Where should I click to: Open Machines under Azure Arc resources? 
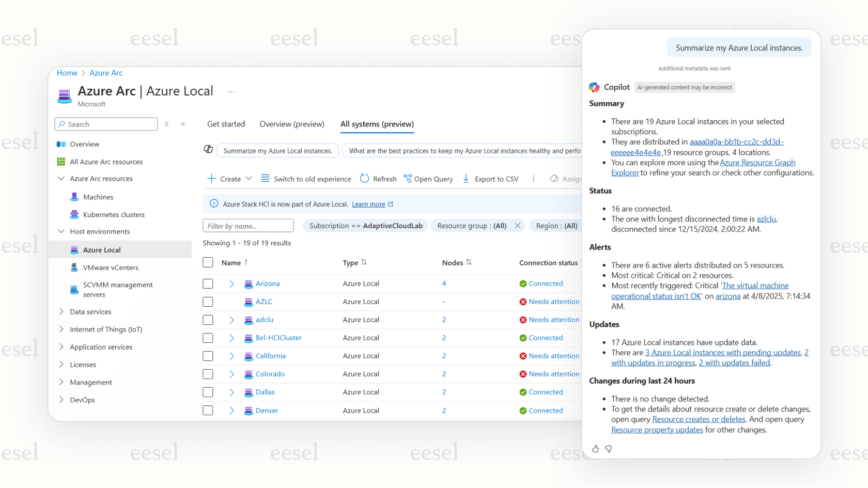pyautogui.click(x=99, y=197)
